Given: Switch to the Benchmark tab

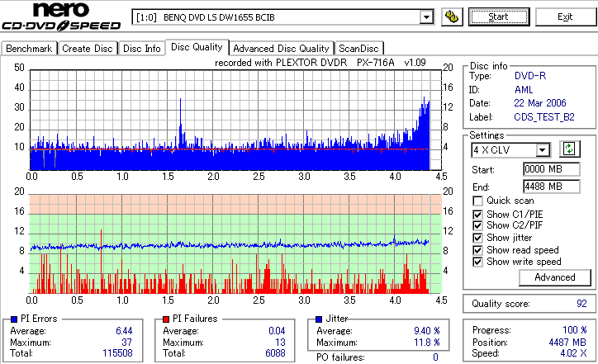Looking at the screenshot, I should point(29,49).
